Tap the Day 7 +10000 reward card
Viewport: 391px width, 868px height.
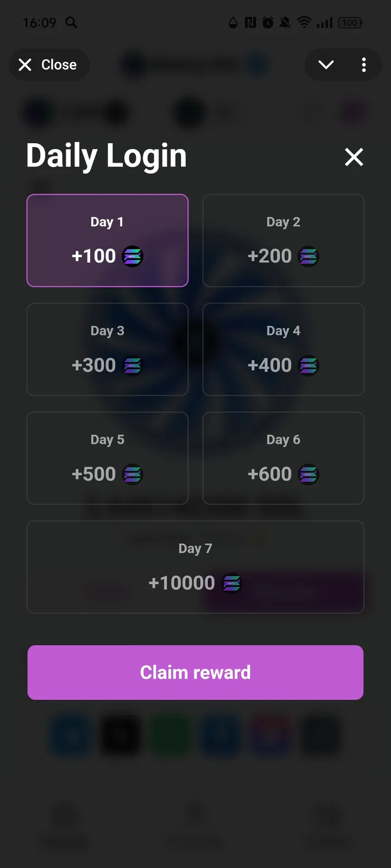[x=195, y=567]
